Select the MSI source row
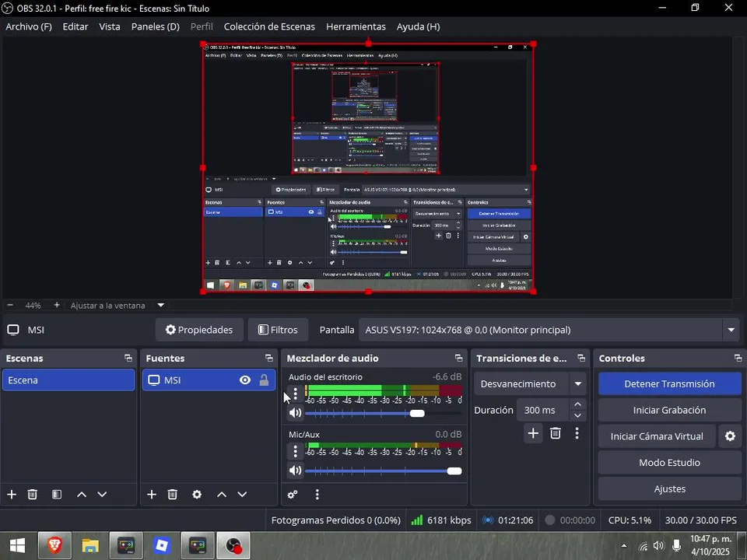 pyautogui.click(x=209, y=380)
